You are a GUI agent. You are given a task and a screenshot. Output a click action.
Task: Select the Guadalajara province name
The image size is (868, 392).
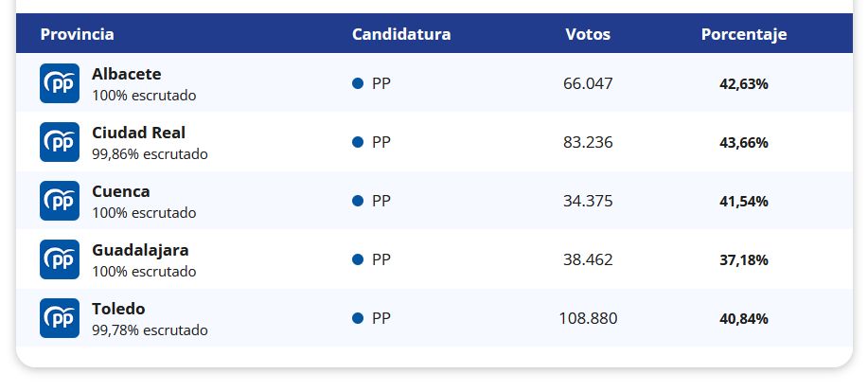140,250
